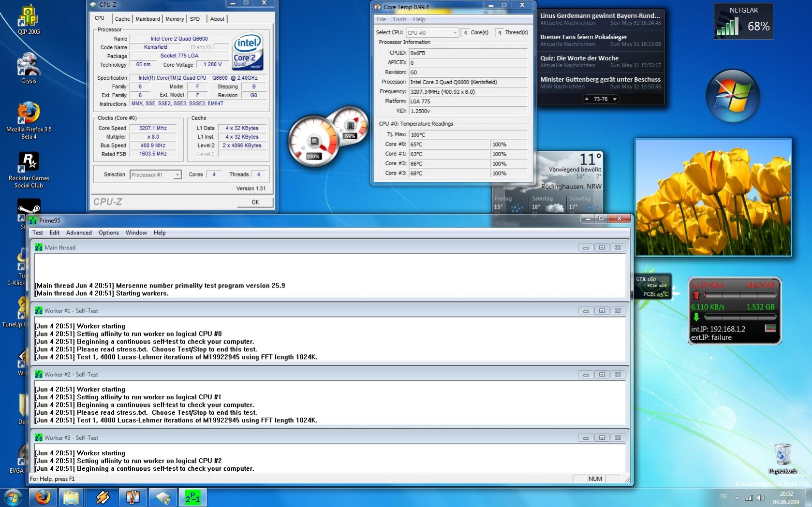The image size is (812, 507).
Task: Click the Core Speed value 3207.1 MHz
Action: 153,128
